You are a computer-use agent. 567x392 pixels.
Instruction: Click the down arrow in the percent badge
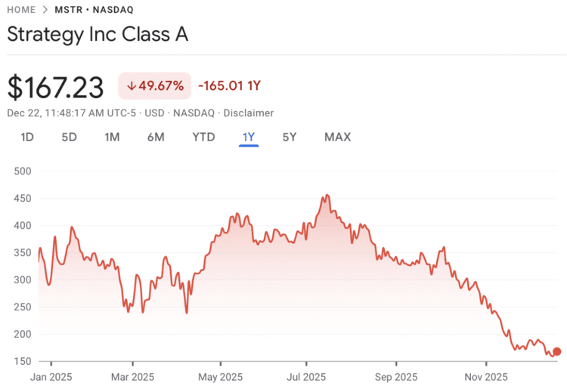tap(132, 86)
